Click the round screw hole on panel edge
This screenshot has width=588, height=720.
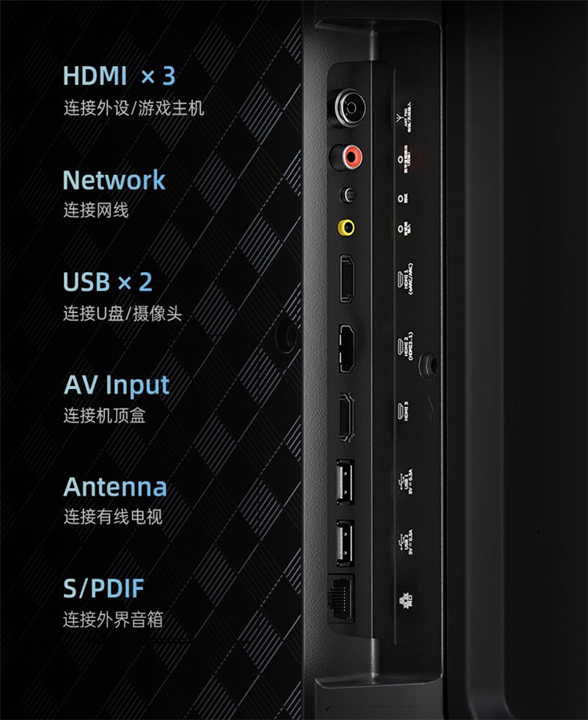[428, 365]
